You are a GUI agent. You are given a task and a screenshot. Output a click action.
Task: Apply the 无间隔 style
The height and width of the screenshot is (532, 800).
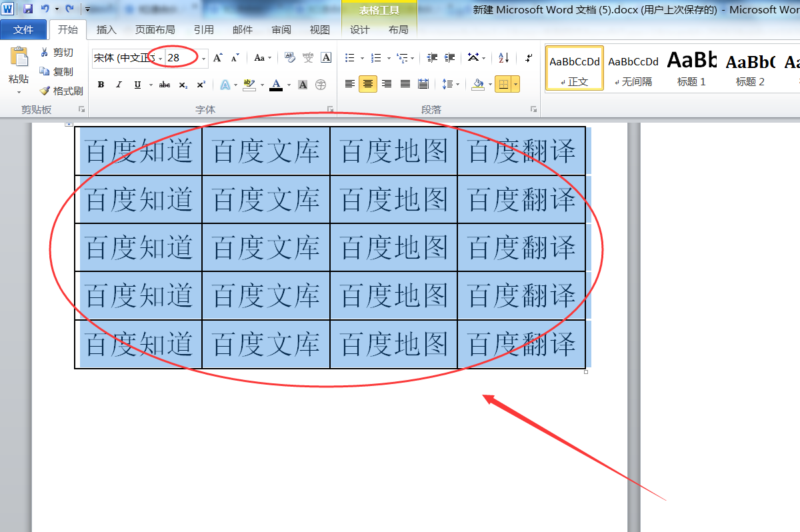[633, 69]
